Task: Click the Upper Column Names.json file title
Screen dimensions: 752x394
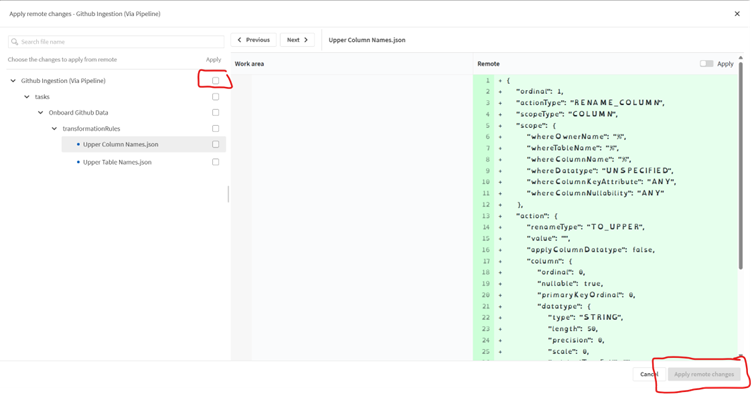Action: click(367, 40)
